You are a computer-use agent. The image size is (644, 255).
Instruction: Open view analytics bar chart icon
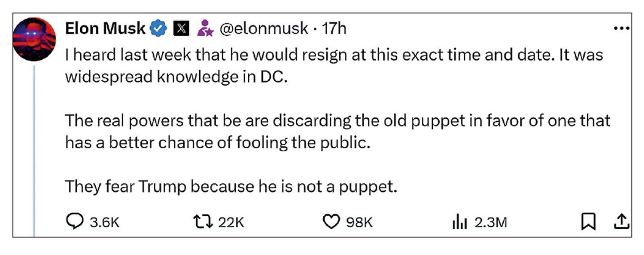460,222
